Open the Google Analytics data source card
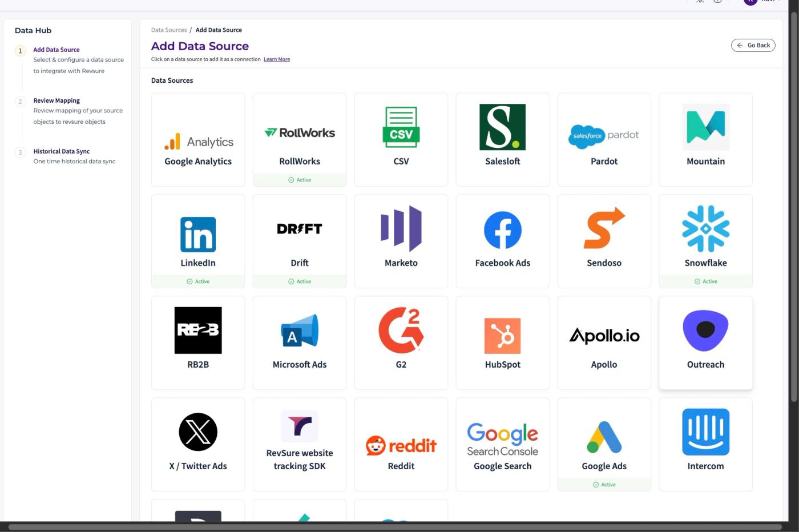This screenshot has width=799, height=532. point(198,139)
